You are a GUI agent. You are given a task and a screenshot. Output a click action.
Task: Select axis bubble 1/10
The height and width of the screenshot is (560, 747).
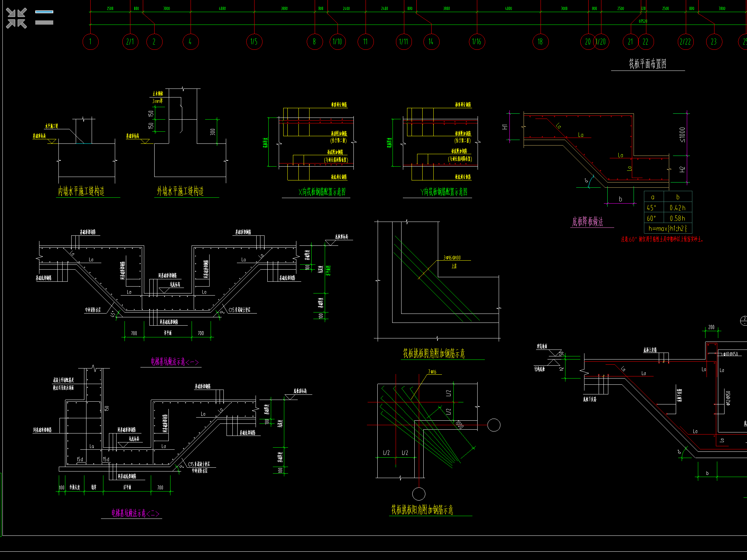tap(338, 42)
